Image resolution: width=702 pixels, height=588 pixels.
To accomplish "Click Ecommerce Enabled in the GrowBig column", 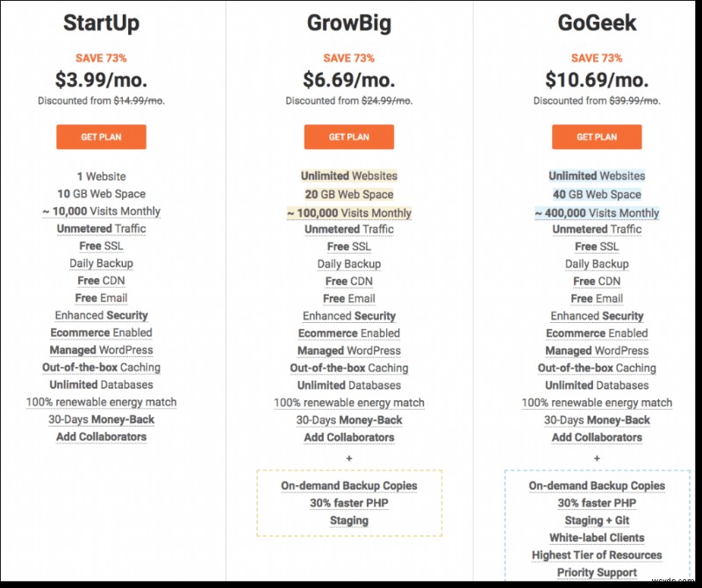I will (349, 333).
